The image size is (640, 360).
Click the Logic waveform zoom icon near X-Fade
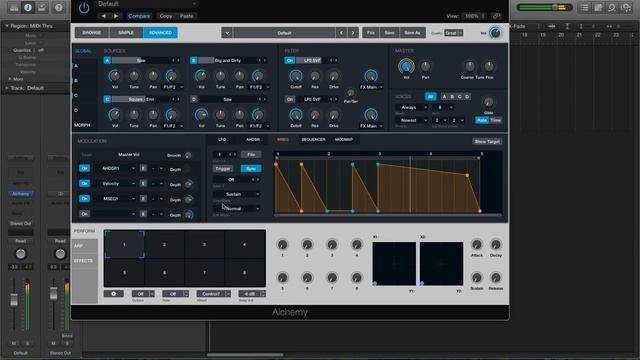pyautogui.click(x=551, y=26)
